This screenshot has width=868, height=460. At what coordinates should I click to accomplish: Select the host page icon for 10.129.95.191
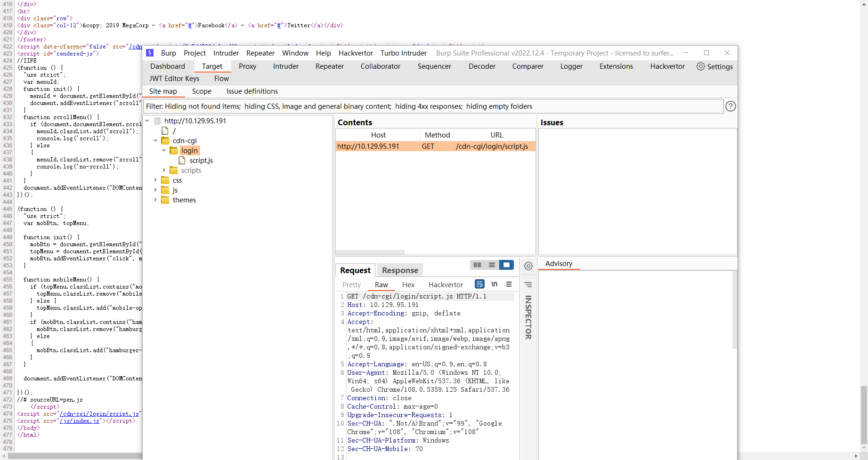pyautogui.click(x=158, y=121)
